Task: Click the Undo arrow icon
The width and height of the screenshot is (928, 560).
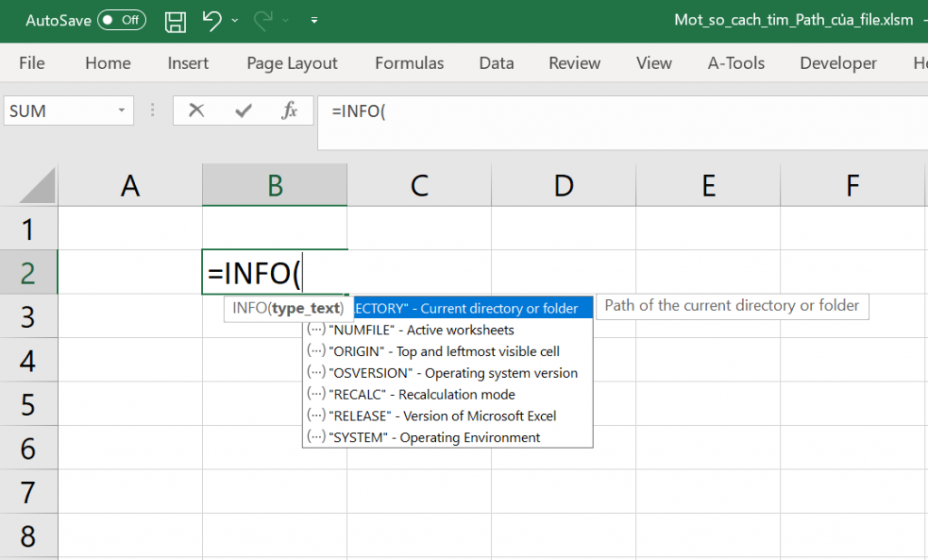Action: pyautogui.click(x=212, y=20)
